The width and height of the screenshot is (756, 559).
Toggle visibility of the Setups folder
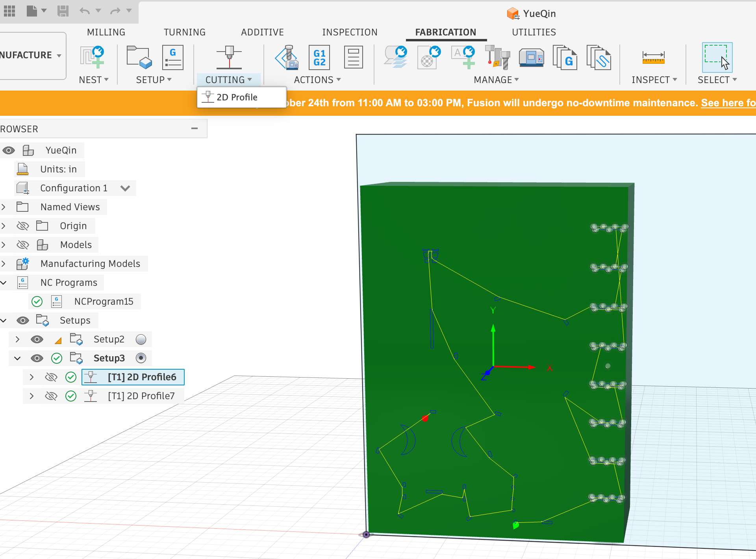click(23, 320)
